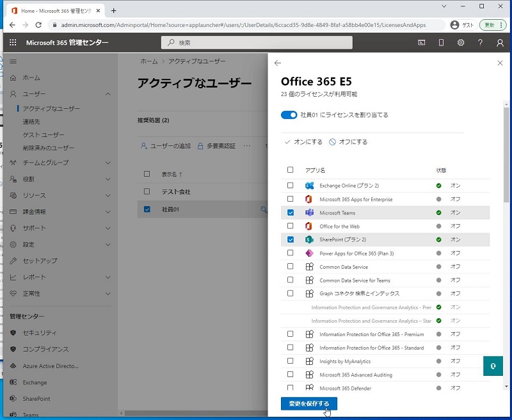Open コンプライアンス admin center item
Viewport: 512px width, 420px height.
click(45, 349)
